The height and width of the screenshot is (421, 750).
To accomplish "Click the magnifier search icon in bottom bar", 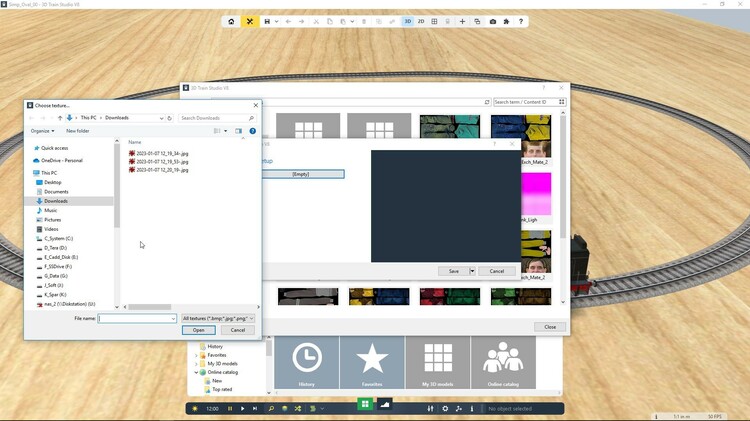I will click(271, 409).
